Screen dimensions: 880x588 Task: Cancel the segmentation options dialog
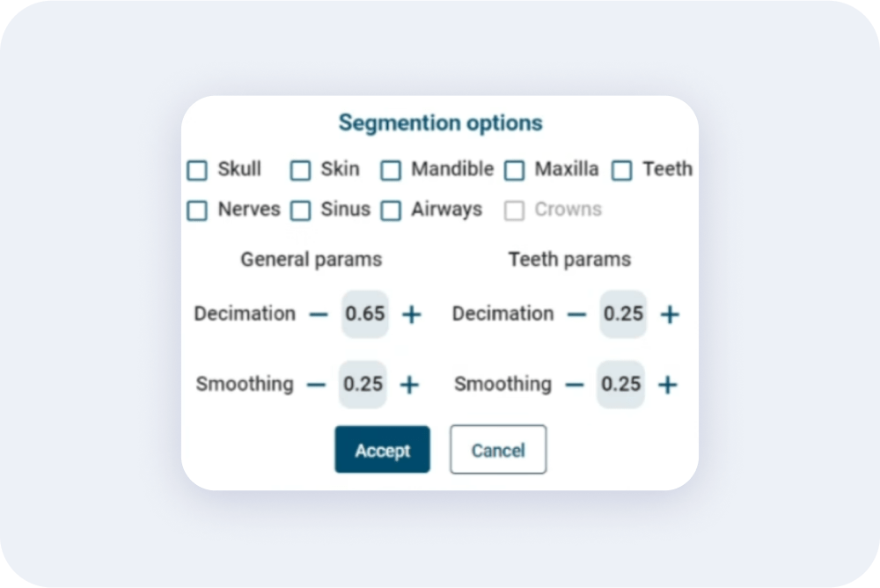498,449
